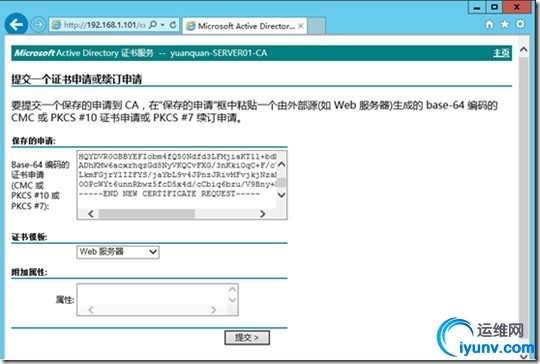Open the Web 服务器 certificate template dropdown
540x364 pixels.
(118, 252)
